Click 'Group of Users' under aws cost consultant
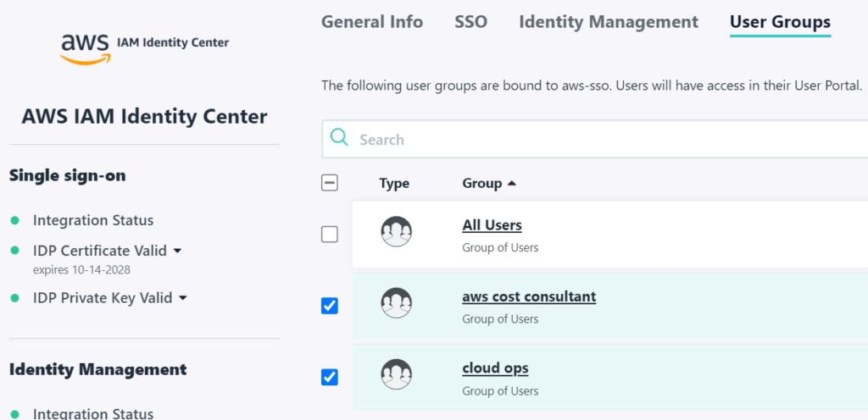Screen dimensions: 868x420 coord(500,319)
